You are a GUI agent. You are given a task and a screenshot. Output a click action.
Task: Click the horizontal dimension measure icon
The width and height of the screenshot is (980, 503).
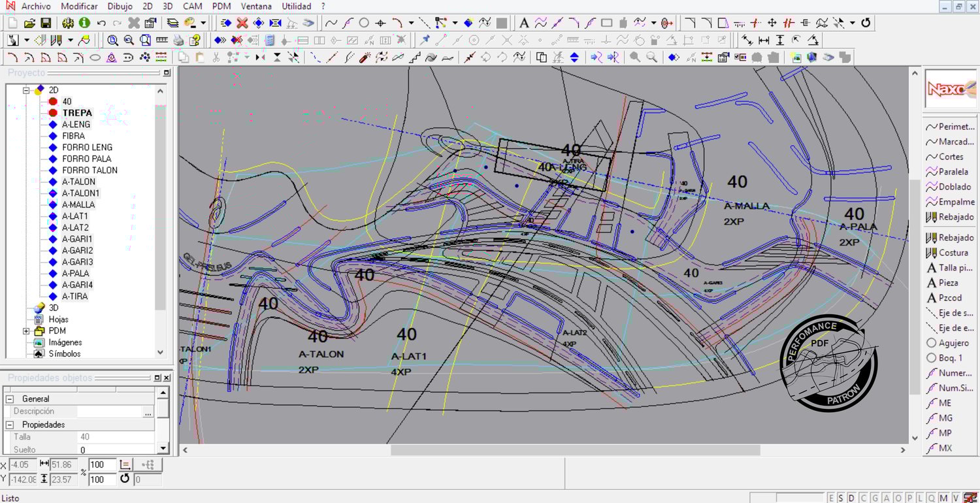pos(764,40)
